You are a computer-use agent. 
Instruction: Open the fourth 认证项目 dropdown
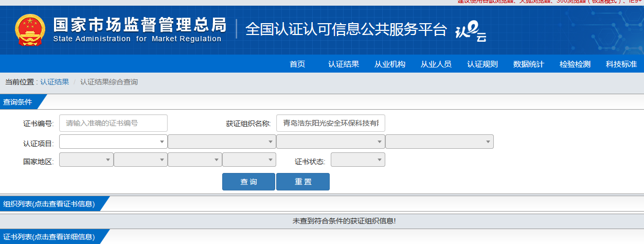click(439, 142)
